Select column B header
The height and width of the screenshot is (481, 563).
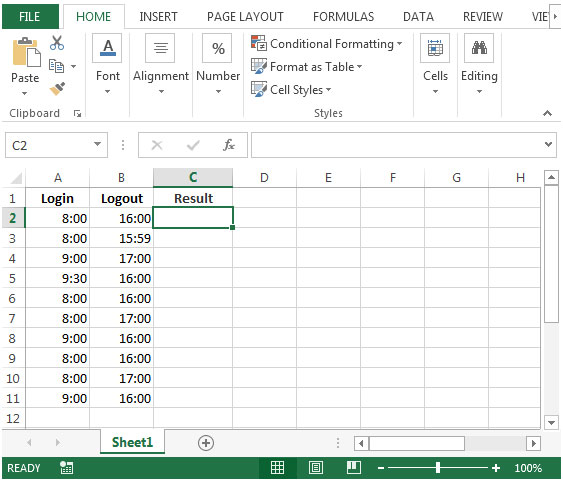coord(121,177)
